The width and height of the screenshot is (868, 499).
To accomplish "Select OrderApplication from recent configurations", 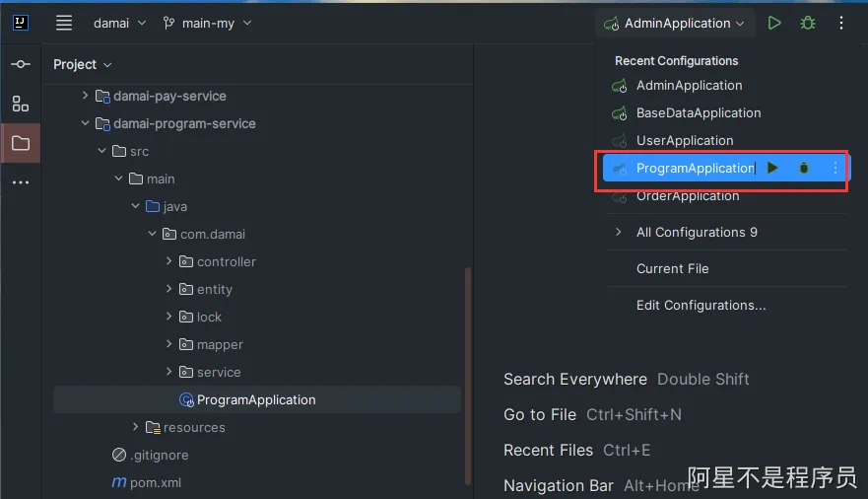I will [x=688, y=196].
